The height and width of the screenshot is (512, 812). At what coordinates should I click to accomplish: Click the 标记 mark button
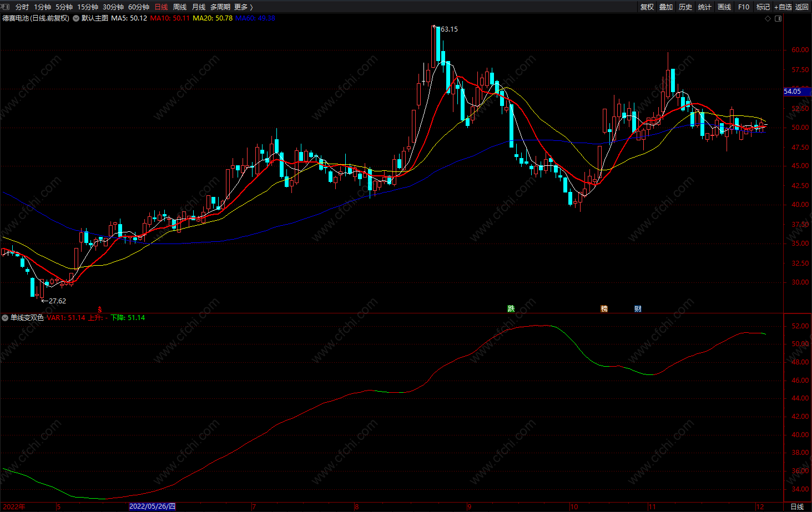[x=763, y=7]
